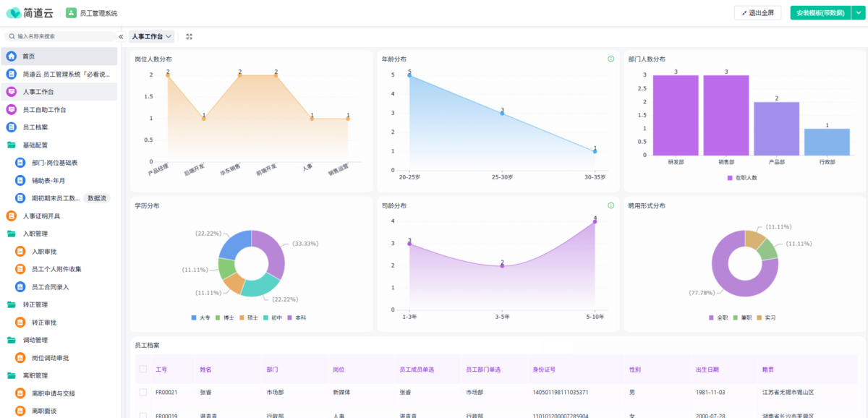Click the 张睿 name cell in FR00021 row
This screenshot has width=868, height=418.
click(206, 393)
